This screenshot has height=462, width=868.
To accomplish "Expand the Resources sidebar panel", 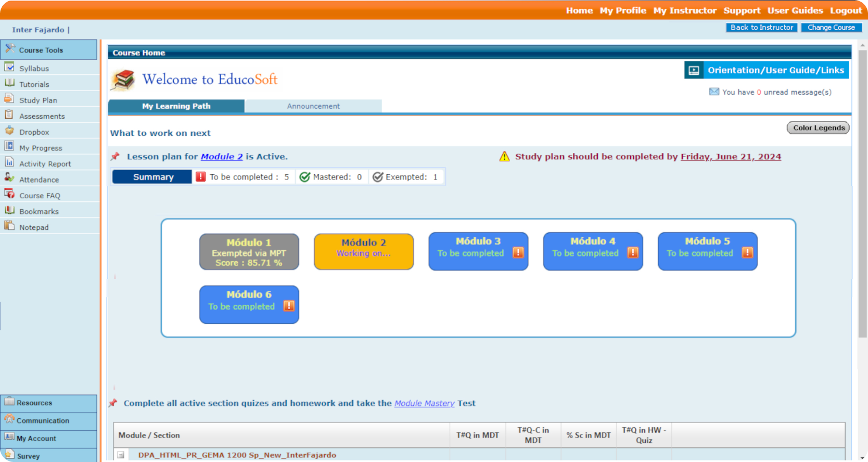I will [x=48, y=403].
